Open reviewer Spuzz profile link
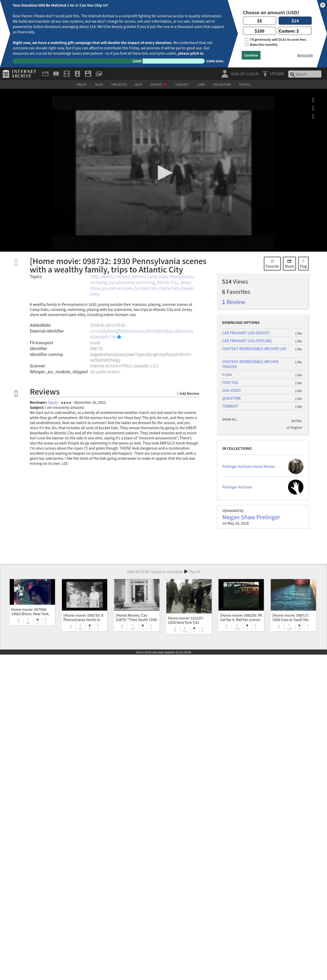327x980 pixels. tap(53, 402)
